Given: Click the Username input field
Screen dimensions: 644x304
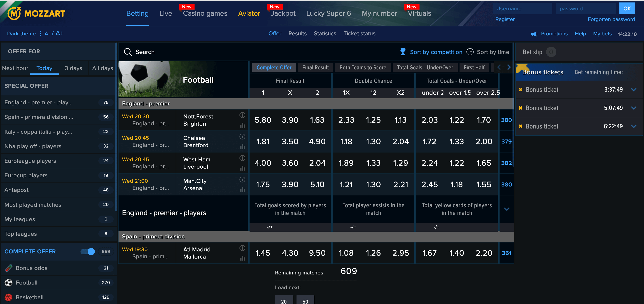Looking at the screenshot, I should pos(523,9).
